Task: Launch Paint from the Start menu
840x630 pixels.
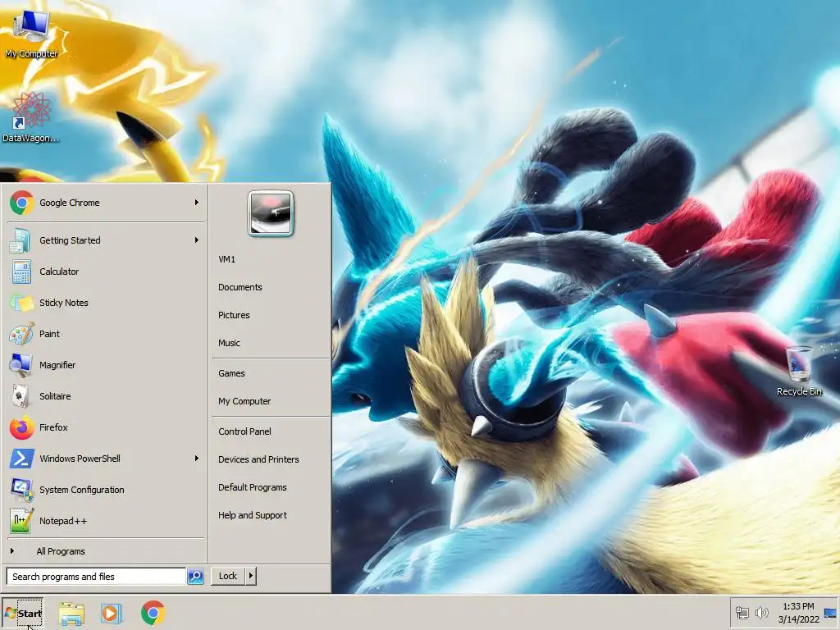Action: [x=106, y=334]
